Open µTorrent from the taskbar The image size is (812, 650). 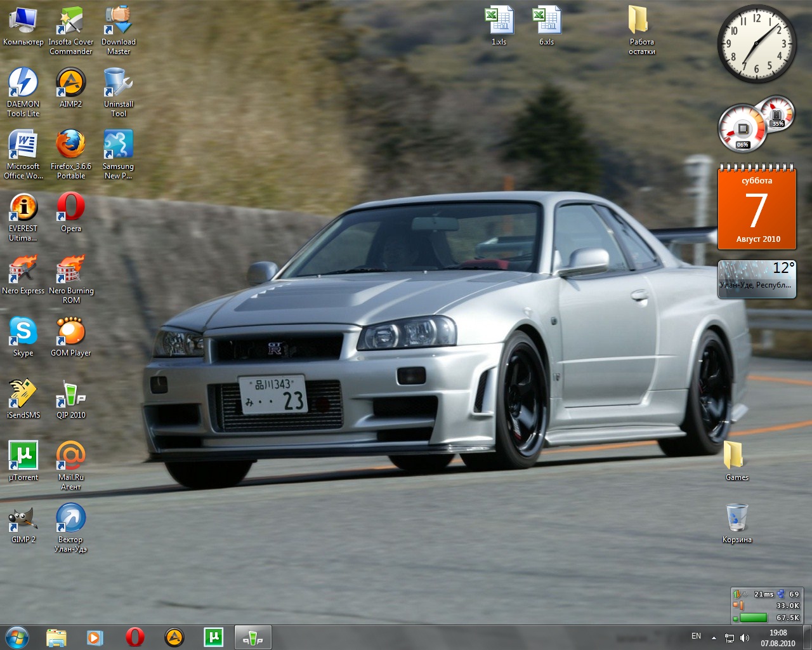[214, 637]
